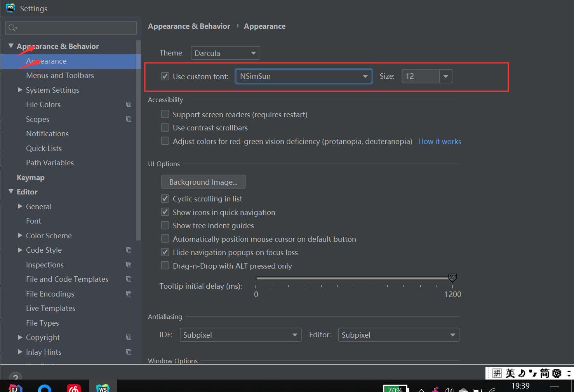Click the WebStorm logo in title bar
This screenshot has height=392, width=574.
click(10, 8)
